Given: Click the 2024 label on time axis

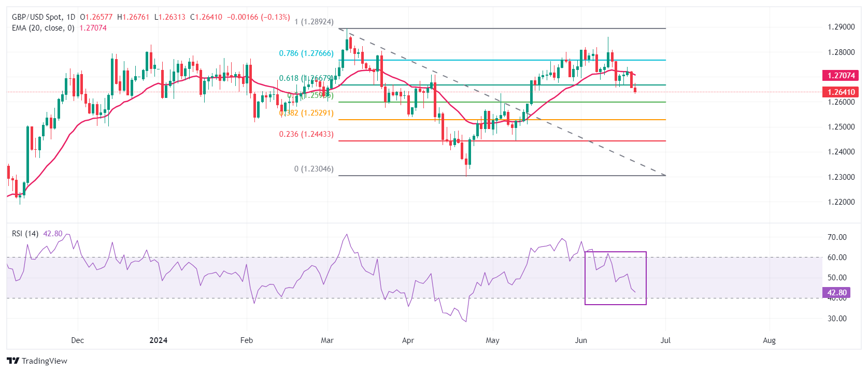Looking at the screenshot, I should 158,340.
